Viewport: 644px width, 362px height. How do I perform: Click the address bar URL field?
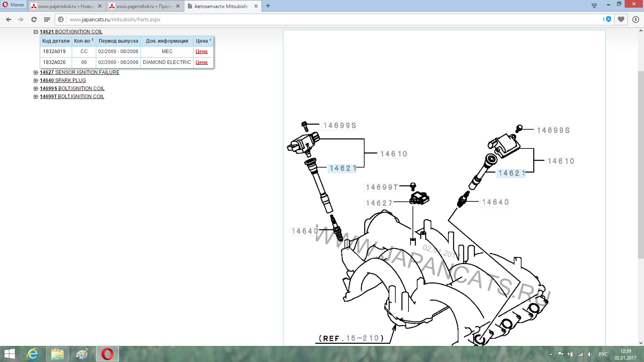322,19
